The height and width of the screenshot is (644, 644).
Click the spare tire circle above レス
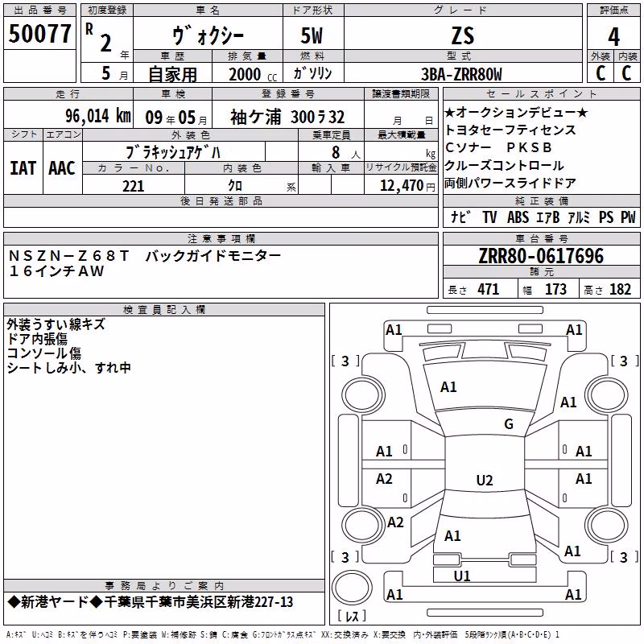click(352, 588)
